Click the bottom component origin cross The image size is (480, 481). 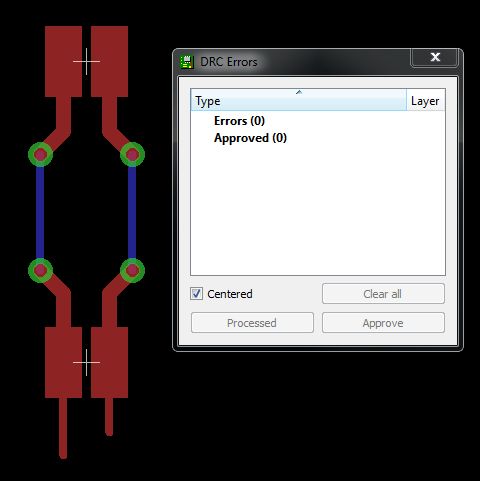86,362
